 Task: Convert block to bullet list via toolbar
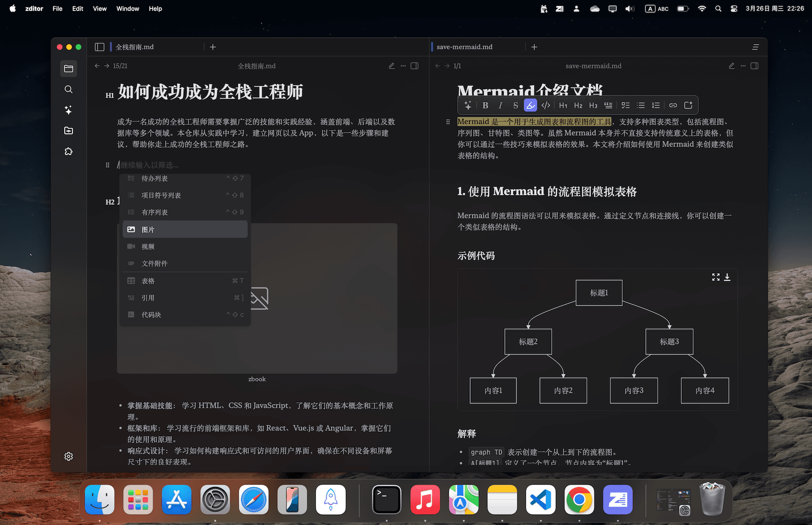click(x=640, y=105)
